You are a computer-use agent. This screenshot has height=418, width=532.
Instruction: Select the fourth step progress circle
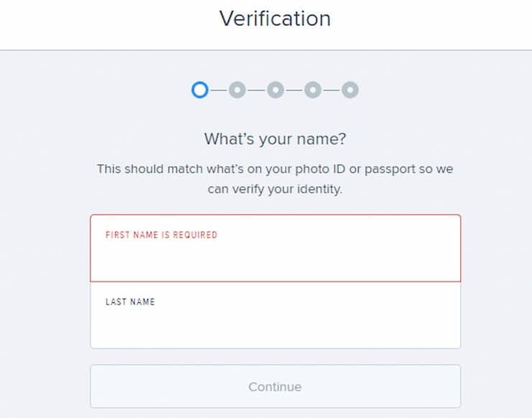click(x=313, y=90)
